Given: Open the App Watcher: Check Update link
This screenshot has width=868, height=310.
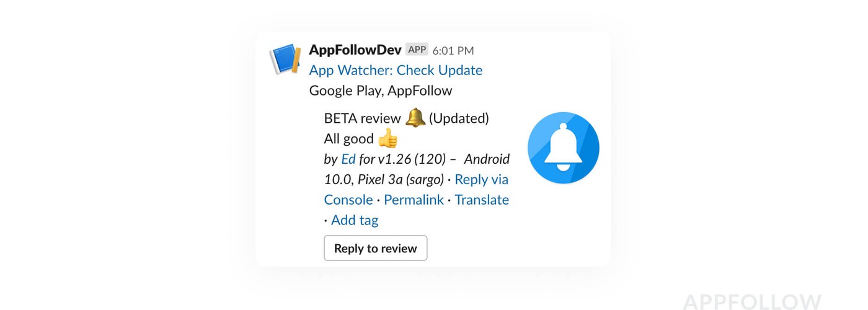Looking at the screenshot, I should tap(396, 70).
